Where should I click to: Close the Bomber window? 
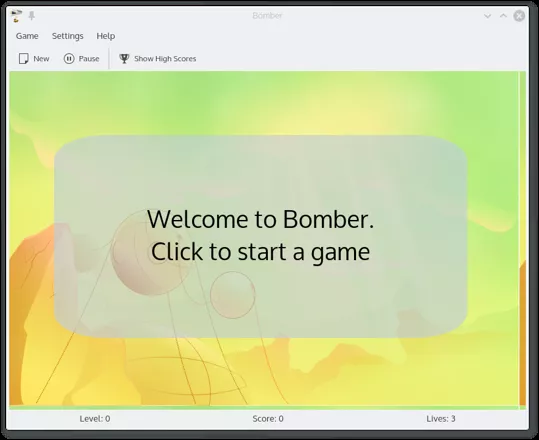pyautogui.click(x=519, y=16)
